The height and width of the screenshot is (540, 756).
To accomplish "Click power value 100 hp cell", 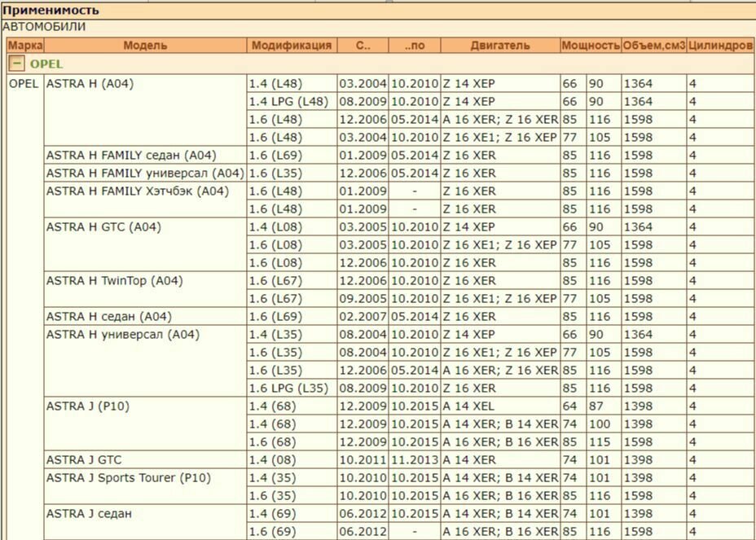I will (x=603, y=424).
